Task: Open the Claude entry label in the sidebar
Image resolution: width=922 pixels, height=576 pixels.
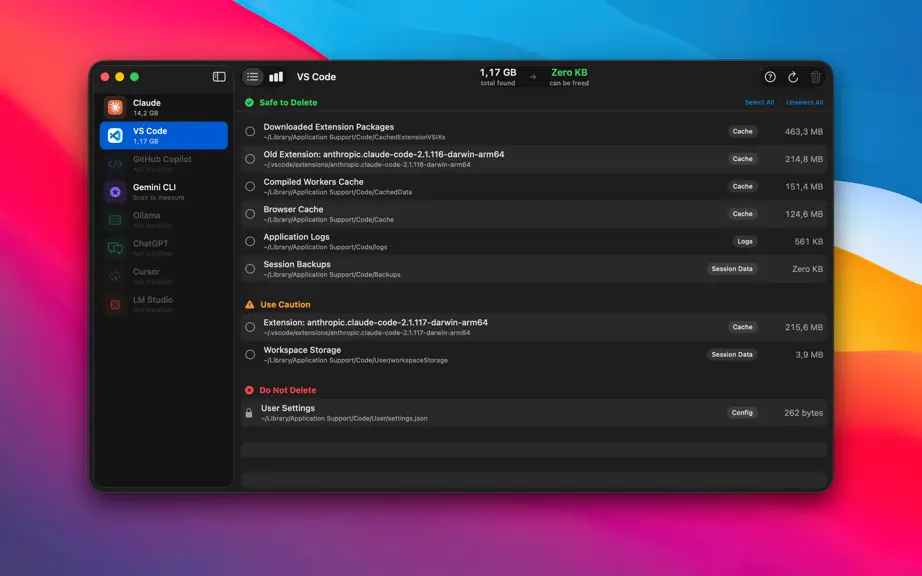Action: [x=146, y=103]
